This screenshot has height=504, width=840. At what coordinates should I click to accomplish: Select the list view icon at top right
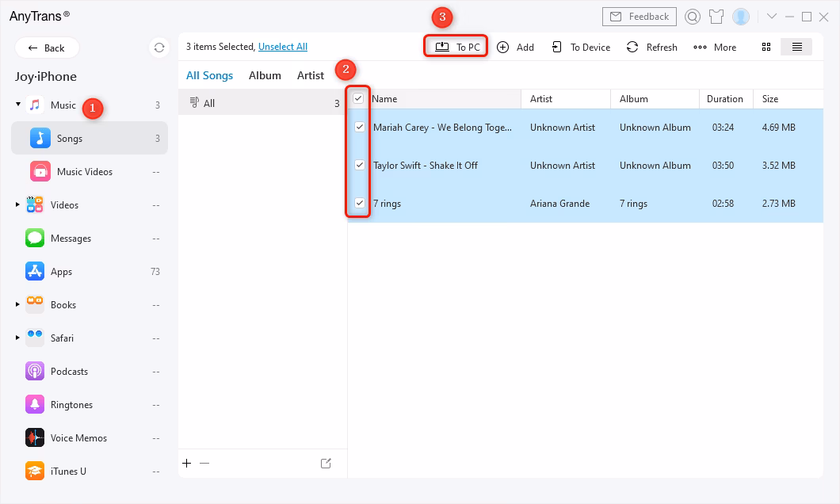click(x=796, y=47)
